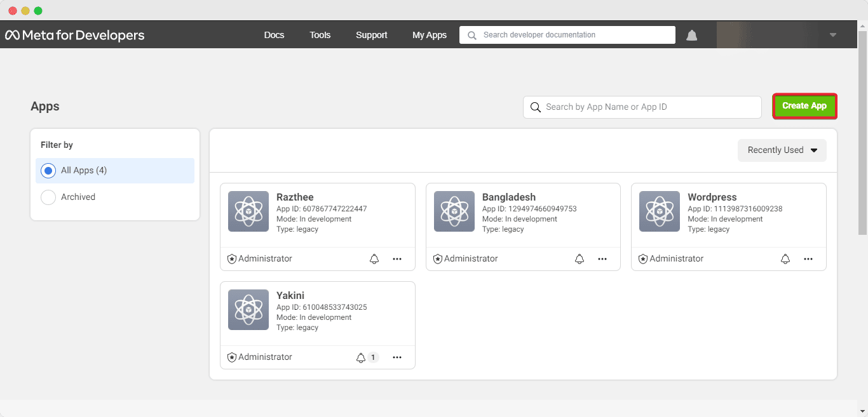Open the Wordpress more options menu
This screenshot has height=417, width=868.
pyautogui.click(x=808, y=259)
